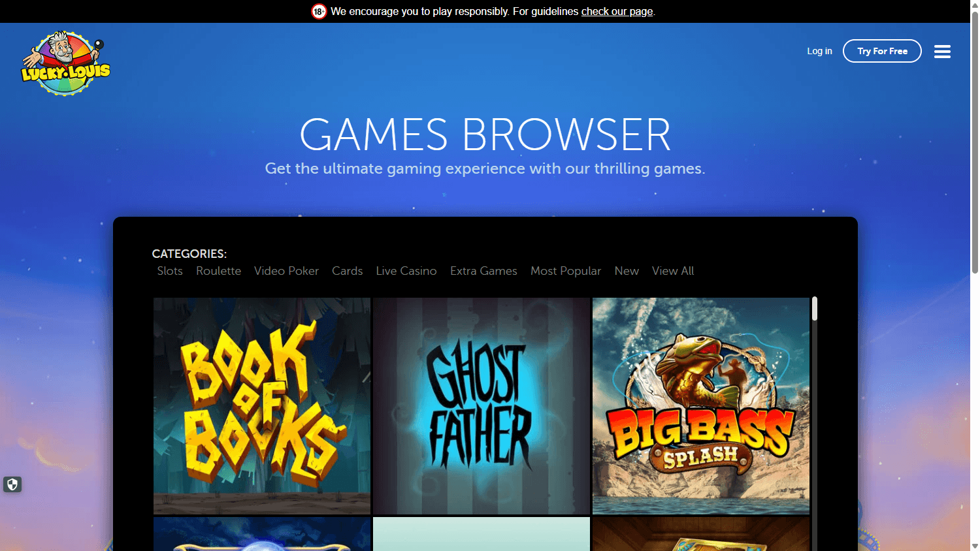Open the Book of Books game
The height and width of the screenshot is (551, 980).
(262, 406)
